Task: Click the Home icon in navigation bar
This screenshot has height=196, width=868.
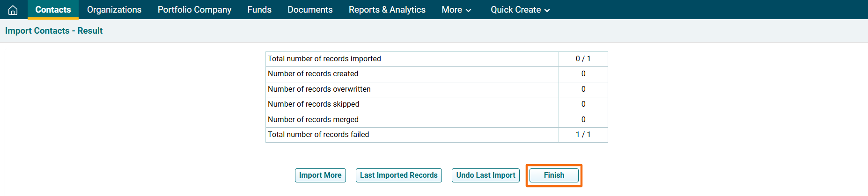Action: (x=13, y=10)
